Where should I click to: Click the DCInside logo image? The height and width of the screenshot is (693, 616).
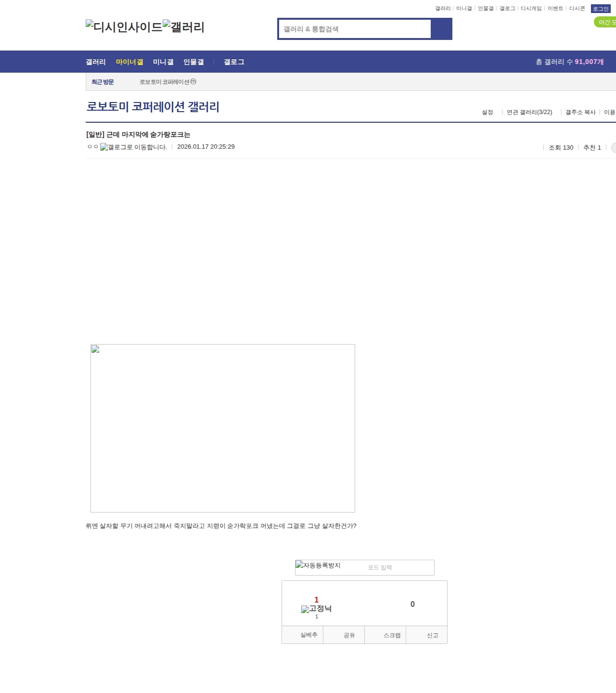coord(124,27)
